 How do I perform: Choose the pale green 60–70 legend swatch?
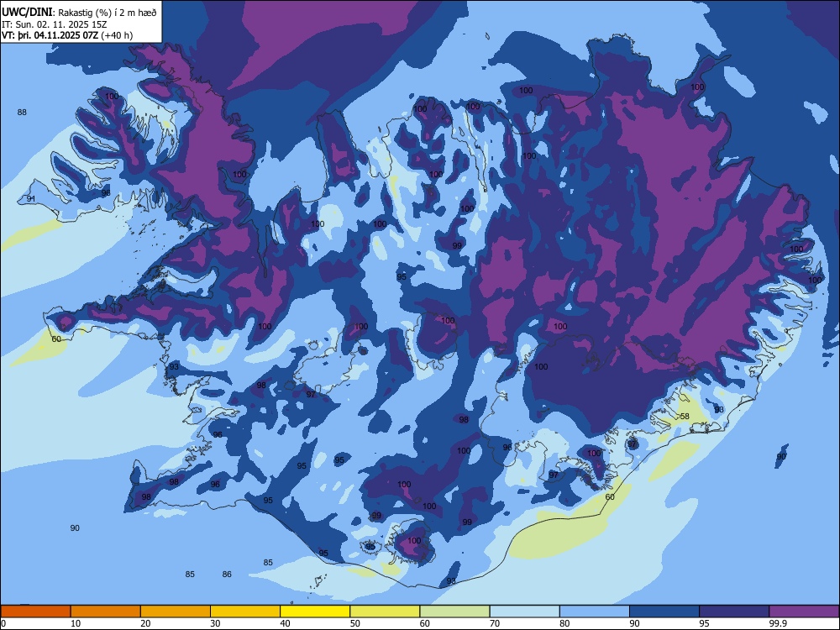click(x=454, y=612)
